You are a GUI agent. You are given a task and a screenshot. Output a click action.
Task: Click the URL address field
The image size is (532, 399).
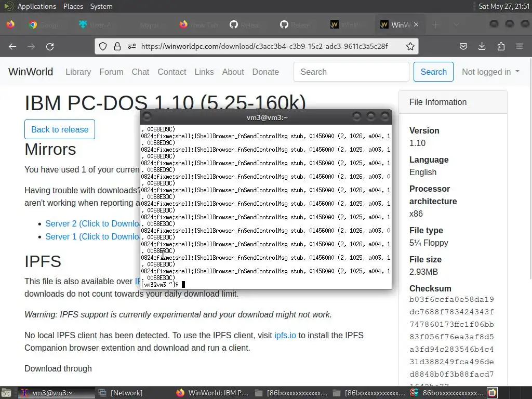click(264, 46)
